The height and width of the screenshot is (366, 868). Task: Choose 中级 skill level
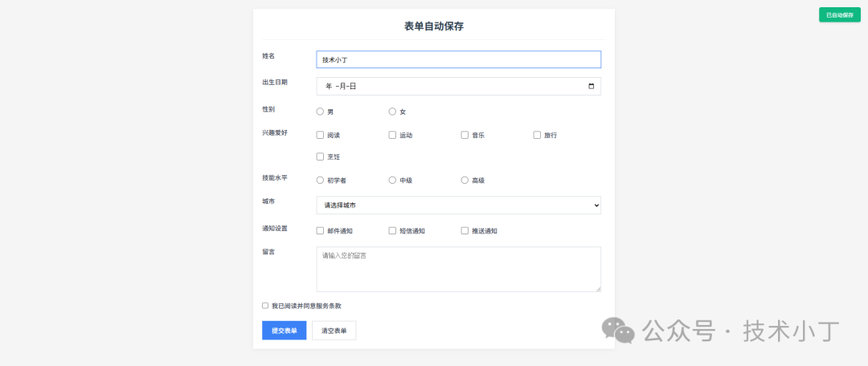[x=392, y=181]
